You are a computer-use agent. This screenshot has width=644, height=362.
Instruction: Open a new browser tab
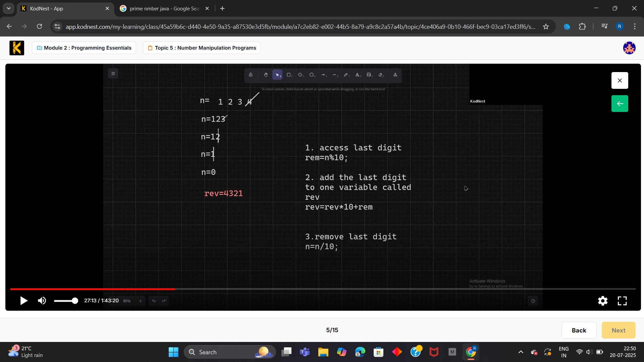[222, 9]
